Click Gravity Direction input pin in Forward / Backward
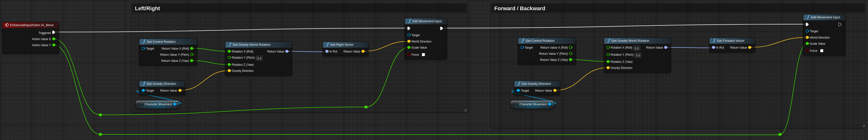Viewport: 868px width, 140px height. tap(608, 68)
